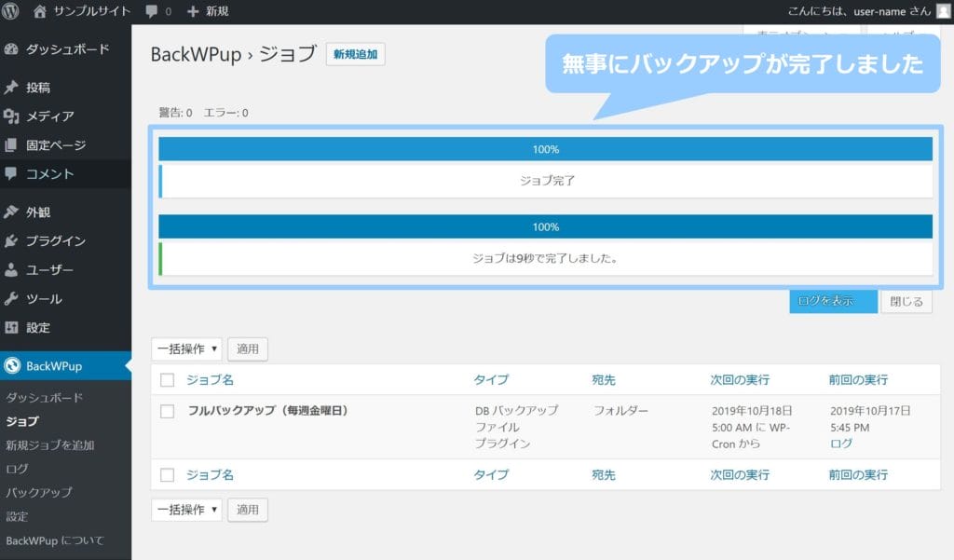This screenshot has height=560, width=954.
Task: Open BackWPup ダッシュボード submenu
Action: tap(45, 398)
